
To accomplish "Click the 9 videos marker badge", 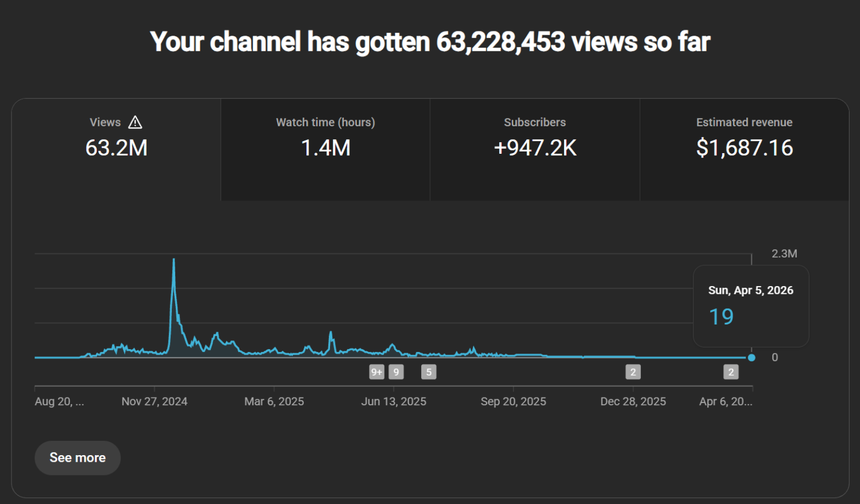I will (396, 372).
